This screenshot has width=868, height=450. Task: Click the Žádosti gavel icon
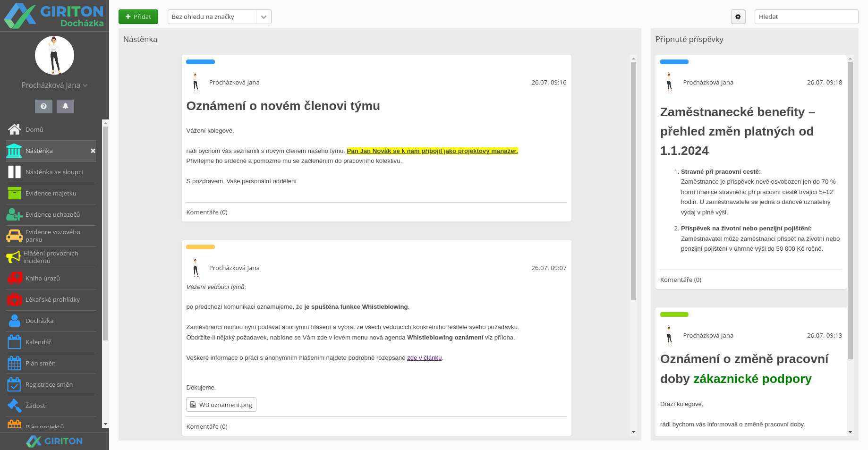point(14,406)
